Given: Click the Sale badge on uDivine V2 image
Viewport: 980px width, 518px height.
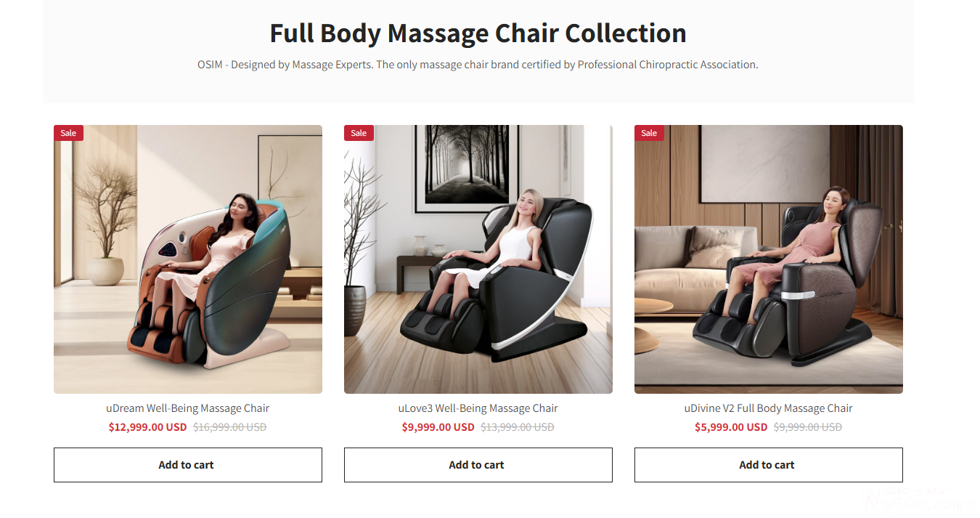Looking at the screenshot, I should click(649, 133).
